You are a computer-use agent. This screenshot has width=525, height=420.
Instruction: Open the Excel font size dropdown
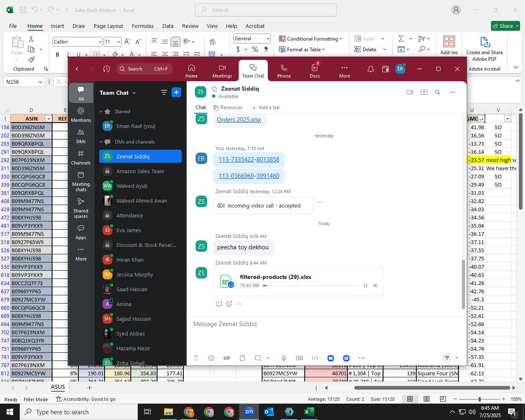pos(119,42)
